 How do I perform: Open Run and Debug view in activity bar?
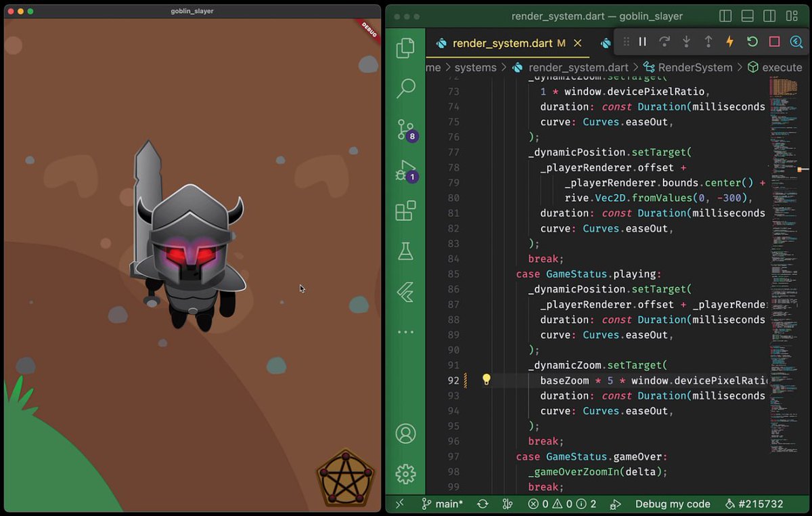(406, 171)
